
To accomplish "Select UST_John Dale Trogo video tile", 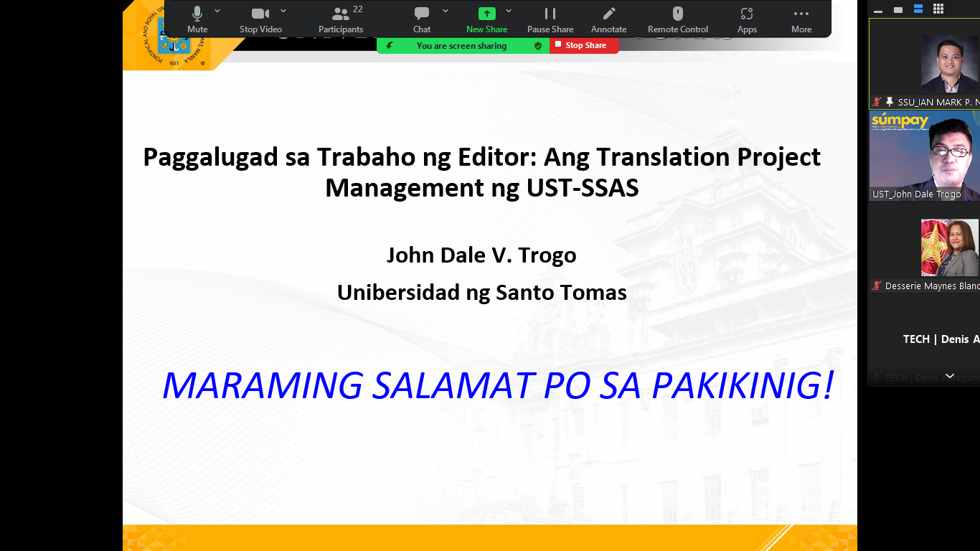I will (925, 156).
